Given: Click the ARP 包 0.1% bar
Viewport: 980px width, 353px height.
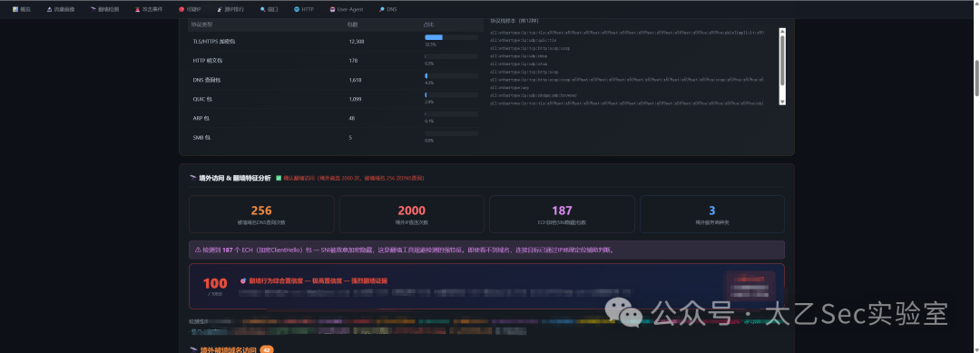Looking at the screenshot, I should point(451,114).
